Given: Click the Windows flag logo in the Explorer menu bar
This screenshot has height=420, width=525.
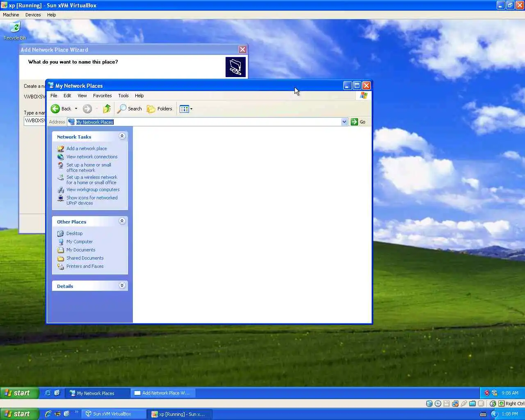Looking at the screenshot, I should pyautogui.click(x=363, y=96).
